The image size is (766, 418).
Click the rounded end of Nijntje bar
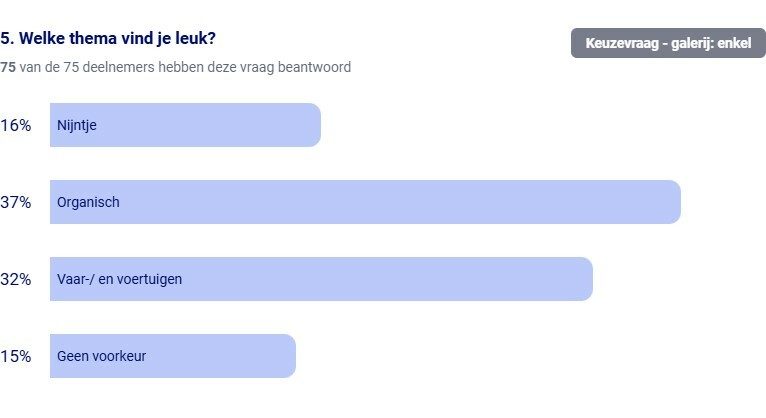pyautogui.click(x=314, y=125)
